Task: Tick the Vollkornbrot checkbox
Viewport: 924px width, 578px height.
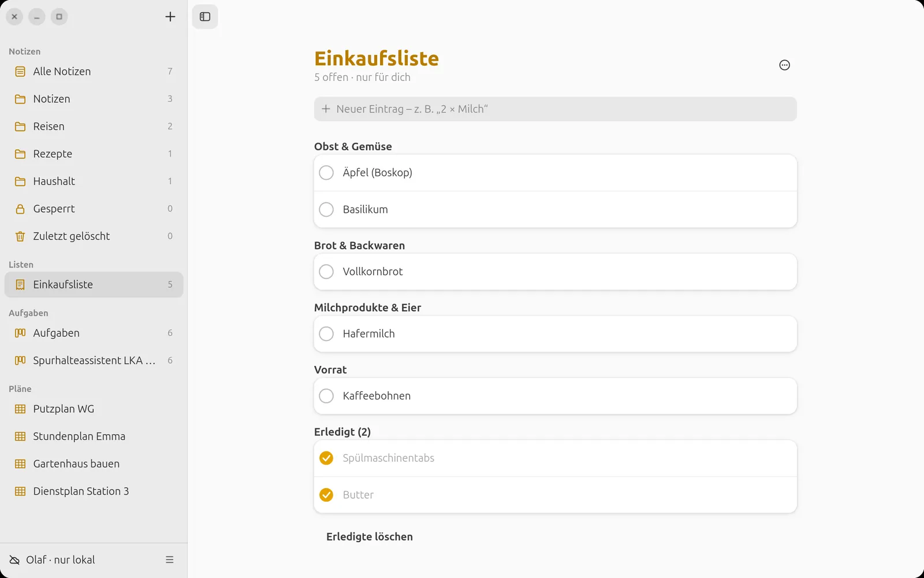Action: [326, 272]
